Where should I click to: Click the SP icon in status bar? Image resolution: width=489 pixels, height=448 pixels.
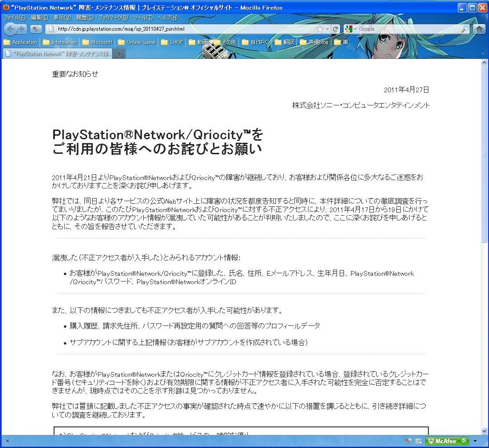(419, 441)
